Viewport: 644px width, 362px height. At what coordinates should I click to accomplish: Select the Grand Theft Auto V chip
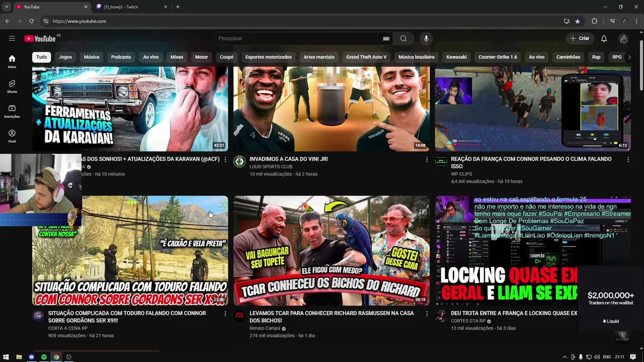(366, 57)
